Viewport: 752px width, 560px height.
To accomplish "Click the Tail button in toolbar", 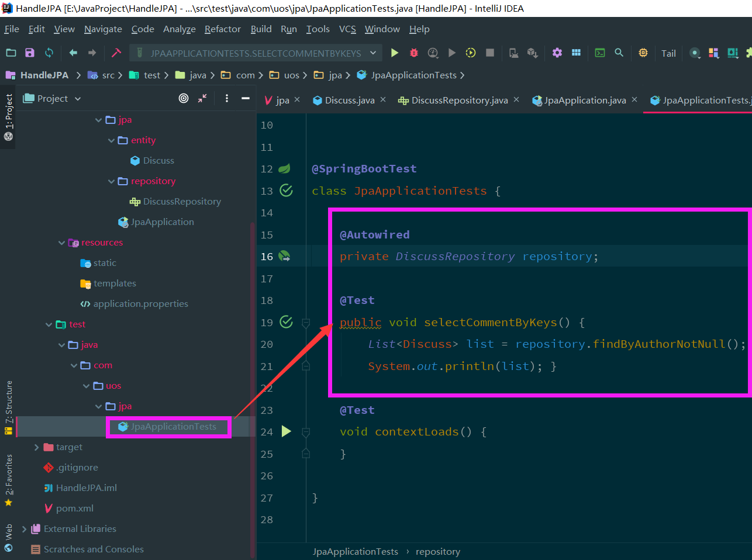I will (x=668, y=53).
